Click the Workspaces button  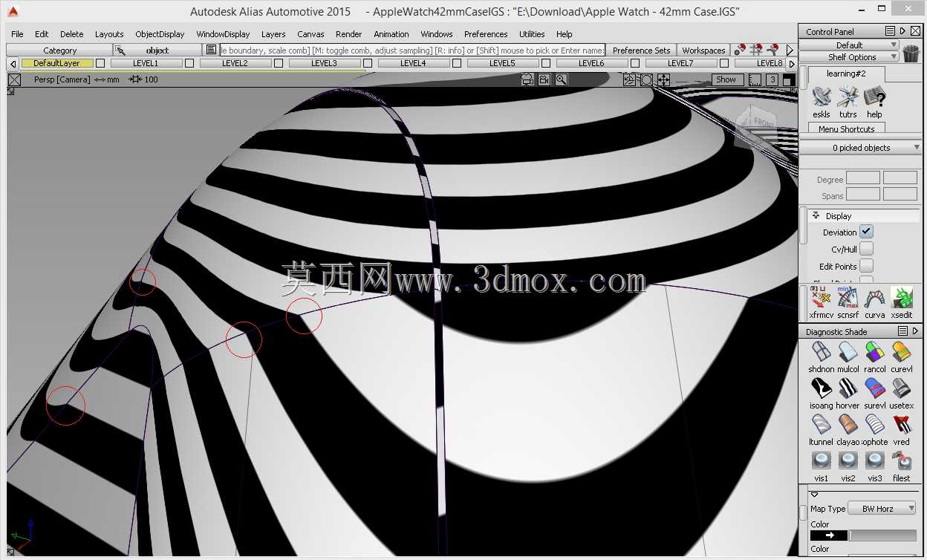click(703, 51)
